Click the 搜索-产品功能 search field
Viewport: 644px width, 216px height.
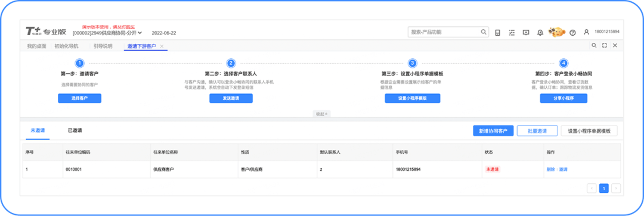444,32
